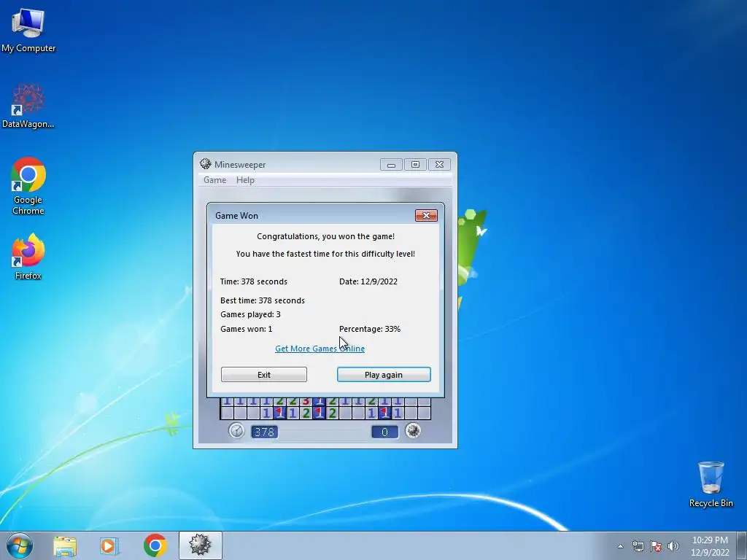
Task: Follow the Get More Games Online link
Action: click(x=320, y=349)
